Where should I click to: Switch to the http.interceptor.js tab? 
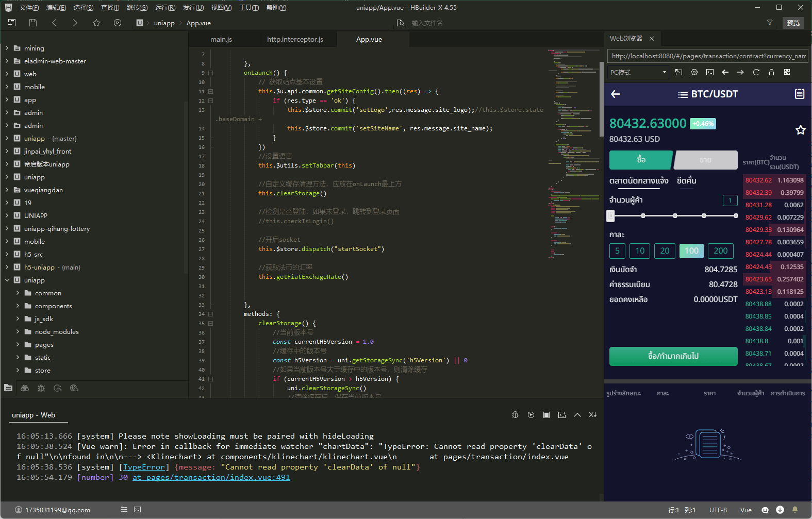click(295, 39)
